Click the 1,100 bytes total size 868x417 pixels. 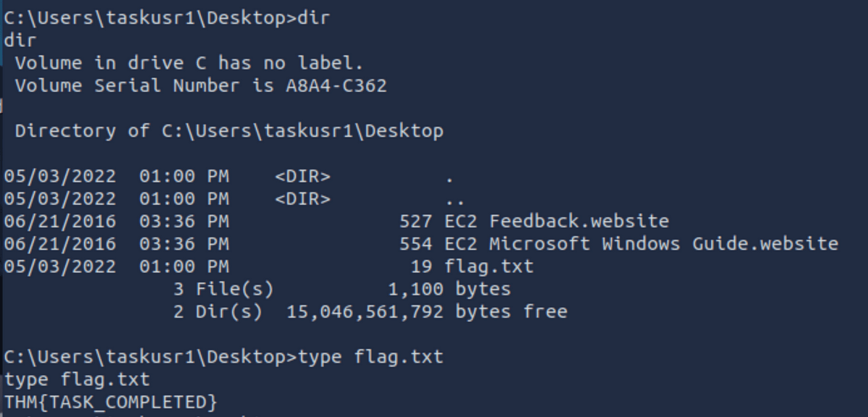[x=449, y=289]
